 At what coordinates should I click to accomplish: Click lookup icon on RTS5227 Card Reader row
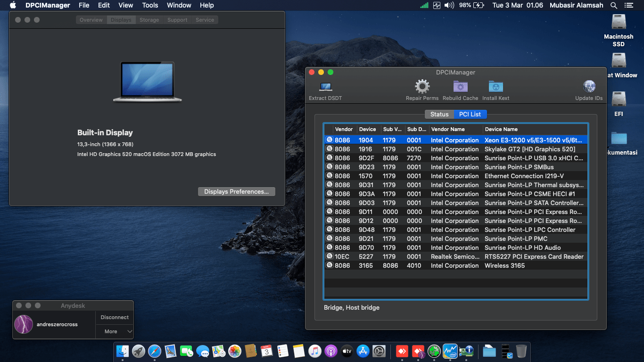pyautogui.click(x=330, y=256)
